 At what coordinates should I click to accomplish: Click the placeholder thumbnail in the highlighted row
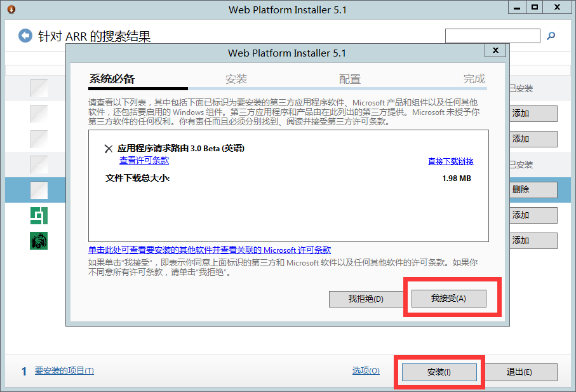click(x=39, y=190)
